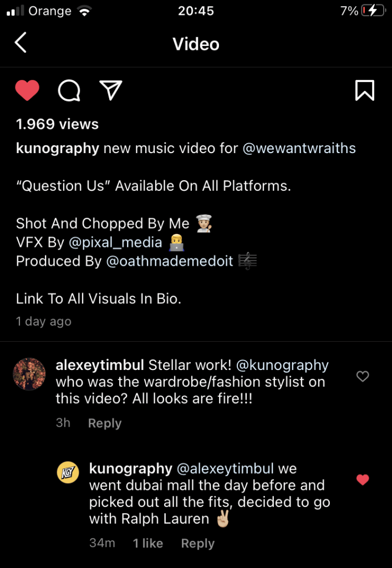Open the @oathmademedoit mention link
Viewport: 392px width, 568px height.
coord(170,261)
